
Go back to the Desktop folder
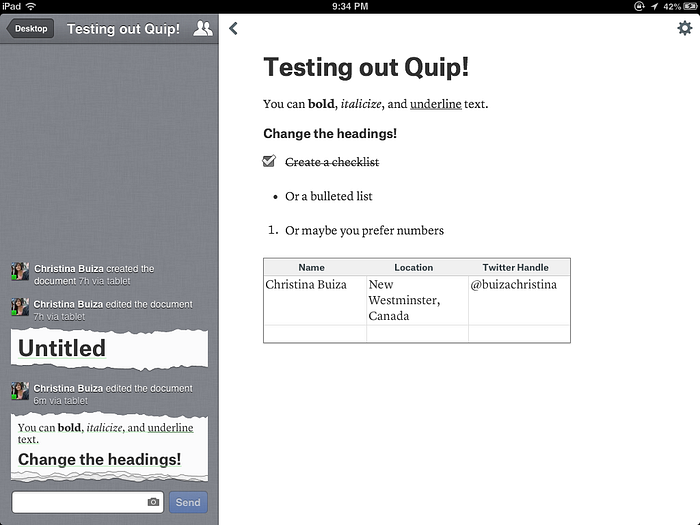[x=30, y=29]
